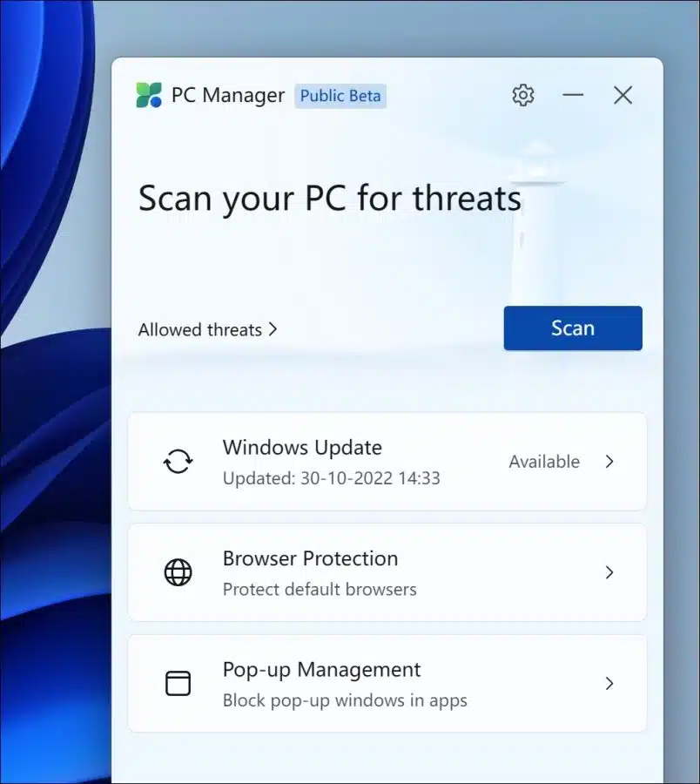Expand the Browser Protection row chevron
Screen dimensions: 700x784
[609, 572]
